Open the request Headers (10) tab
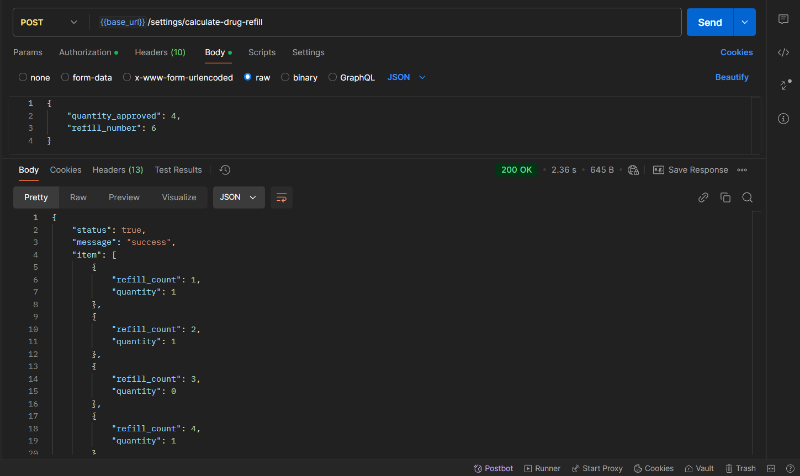 160,52
